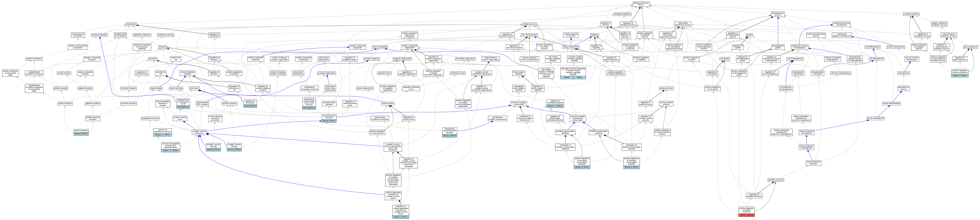Click the 'anterograde trans-synaptic signaling' node

coord(519,88)
